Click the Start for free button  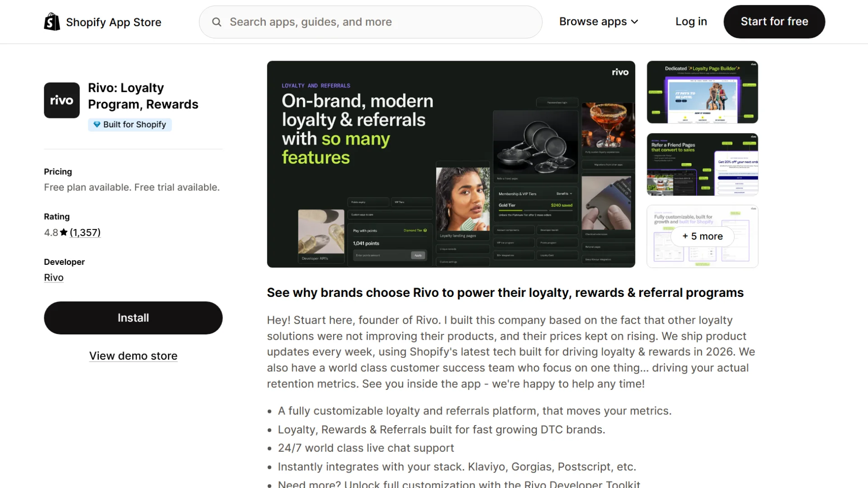click(774, 22)
